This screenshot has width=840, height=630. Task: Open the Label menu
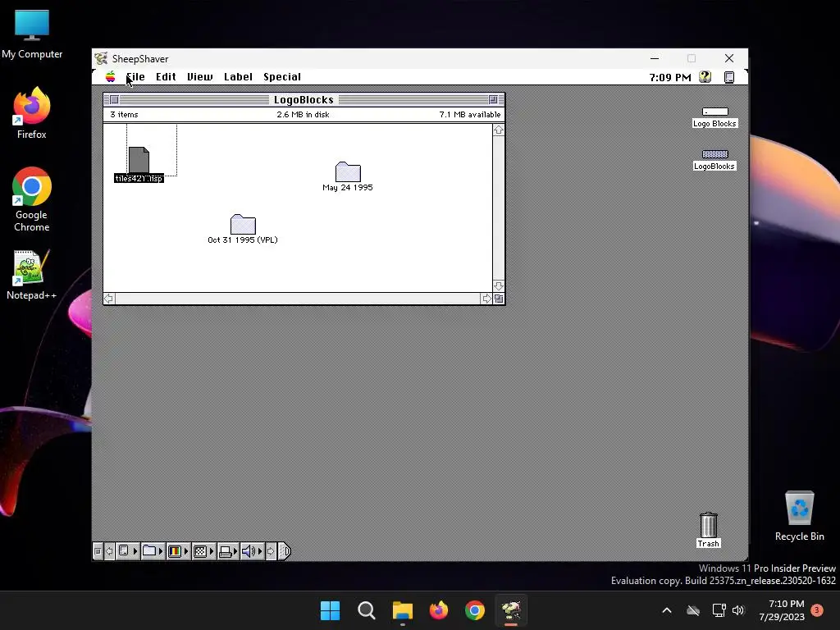click(238, 76)
